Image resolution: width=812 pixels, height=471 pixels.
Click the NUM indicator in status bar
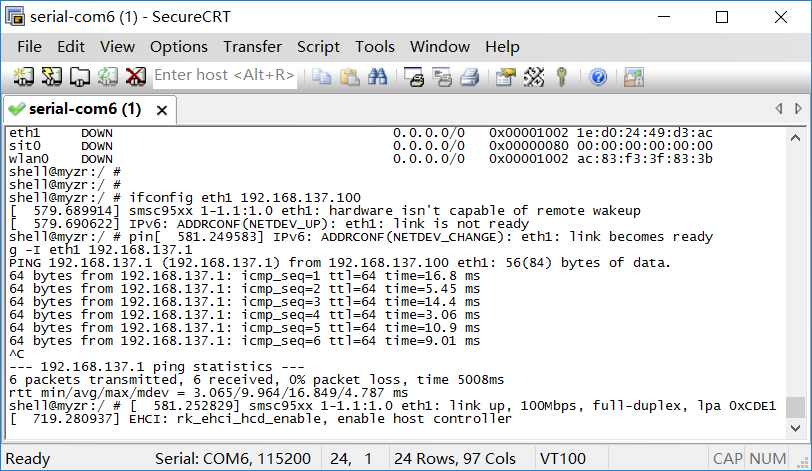[767, 459]
